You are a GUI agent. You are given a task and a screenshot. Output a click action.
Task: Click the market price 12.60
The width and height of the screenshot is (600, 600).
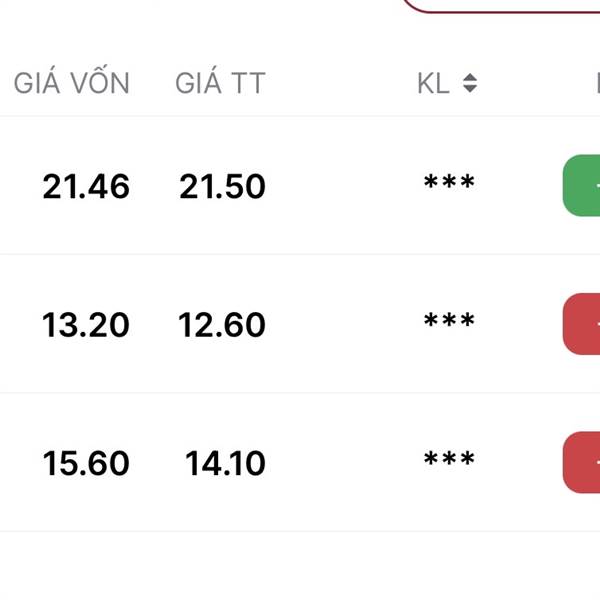(222, 325)
